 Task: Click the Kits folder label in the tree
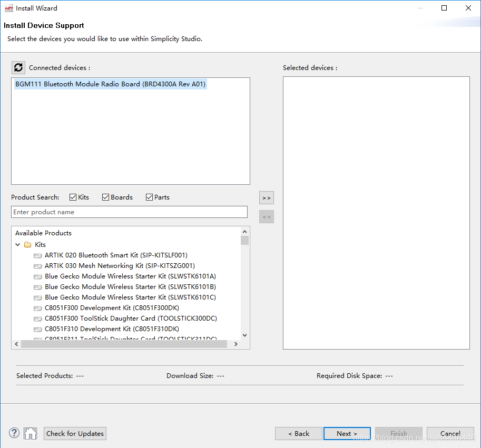tap(40, 244)
